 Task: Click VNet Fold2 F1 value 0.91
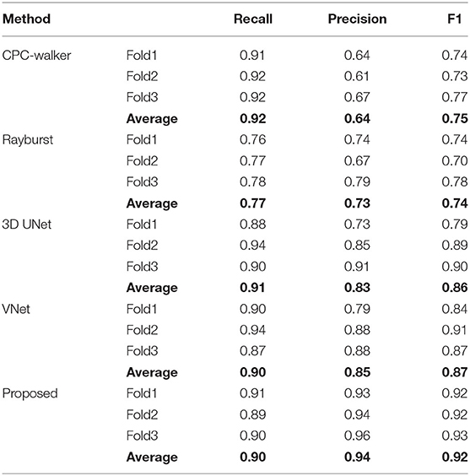coord(455,330)
